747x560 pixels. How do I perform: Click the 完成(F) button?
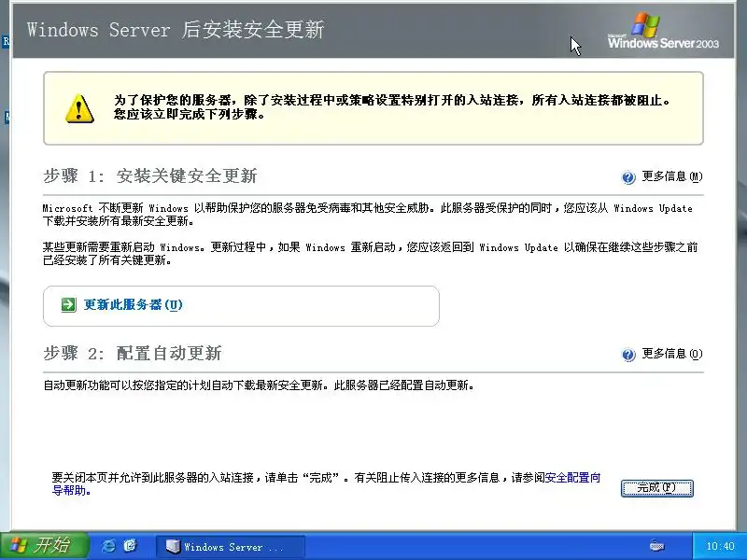click(657, 488)
